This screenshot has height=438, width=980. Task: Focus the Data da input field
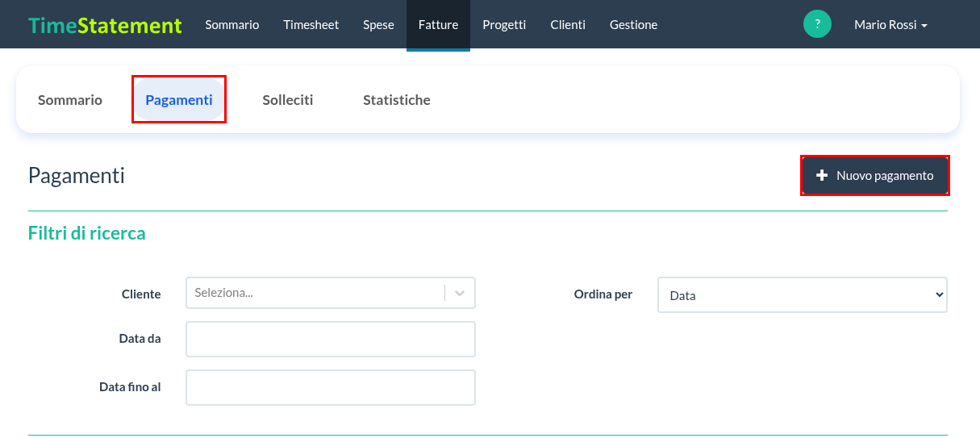tap(331, 339)
